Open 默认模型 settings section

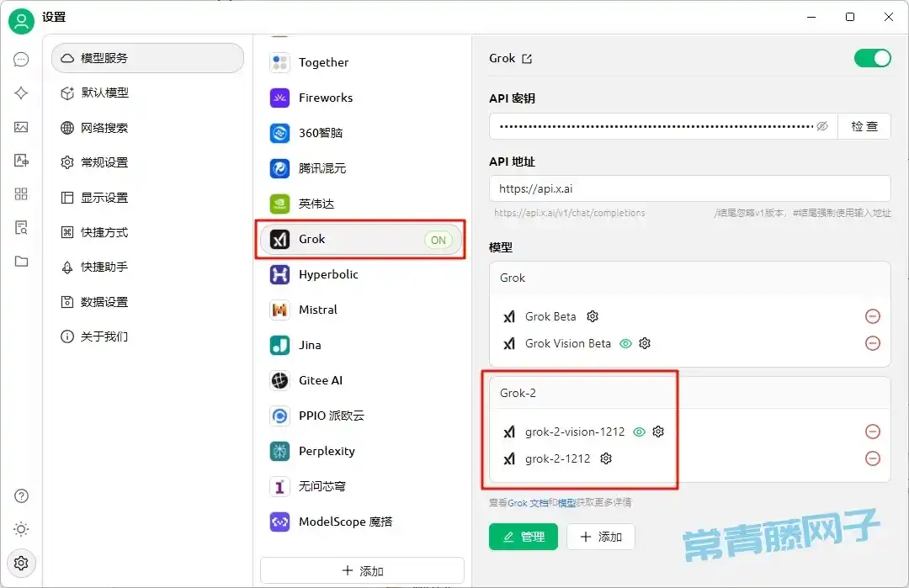pyautogui.click(x=147, y=93)
